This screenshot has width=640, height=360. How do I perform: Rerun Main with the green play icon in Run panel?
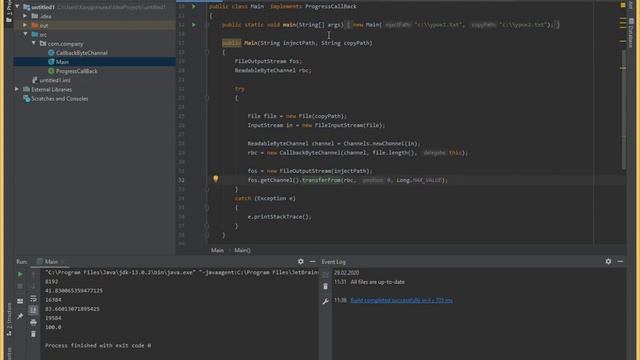(20, 274)
